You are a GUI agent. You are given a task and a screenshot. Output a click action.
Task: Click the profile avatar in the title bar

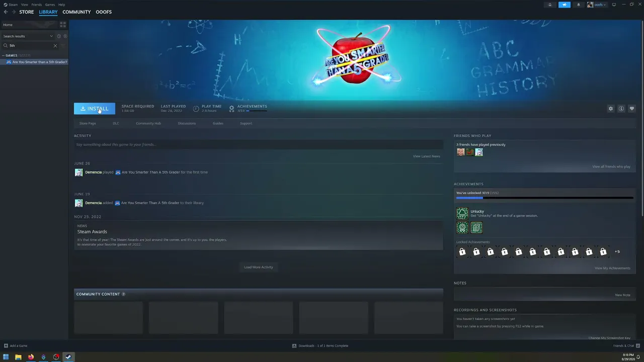click(590, 5)
